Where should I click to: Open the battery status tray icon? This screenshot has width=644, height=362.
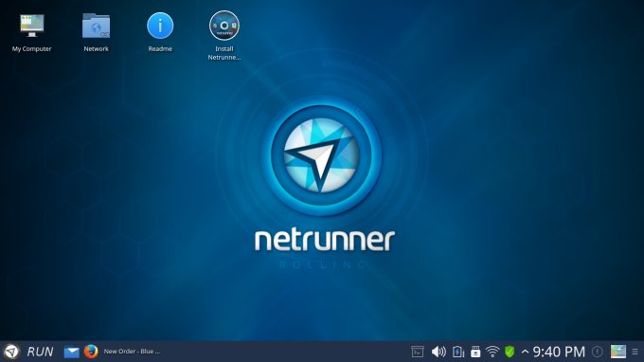click(x=457, y=352)
